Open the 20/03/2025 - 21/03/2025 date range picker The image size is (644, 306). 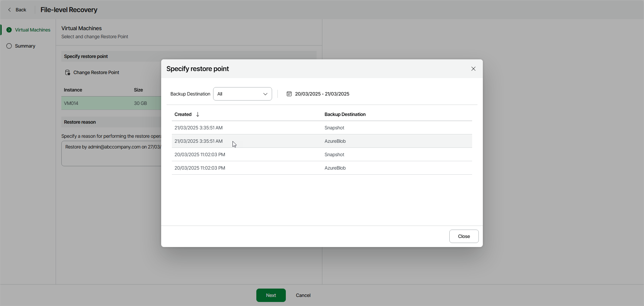(x=322, y=94)
